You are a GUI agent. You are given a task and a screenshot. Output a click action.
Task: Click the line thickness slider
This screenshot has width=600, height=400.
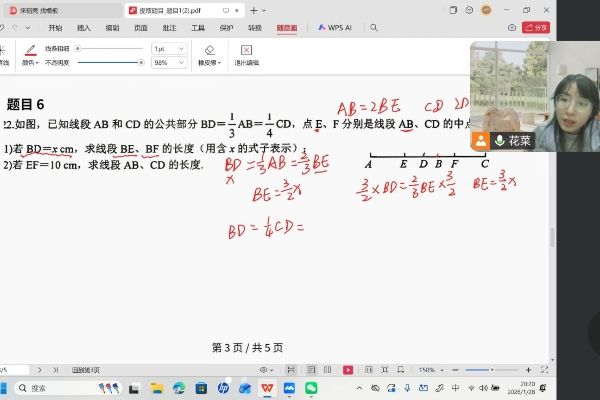(x=110, y=48)
